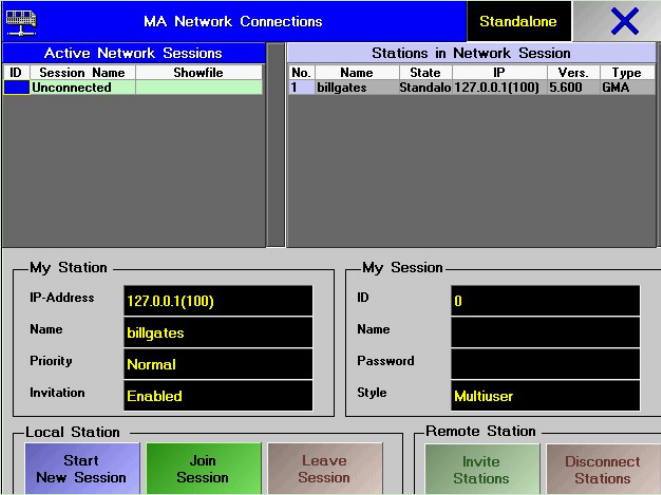
Task: Change the Priority field showing Normal
Action: [218, 364]
